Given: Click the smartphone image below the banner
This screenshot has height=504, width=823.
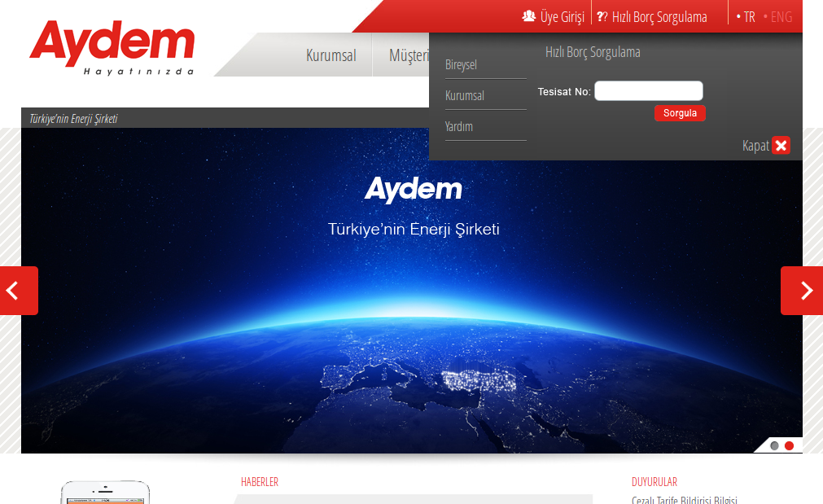Looking at the screenshot, I should [x=105, y=493].
